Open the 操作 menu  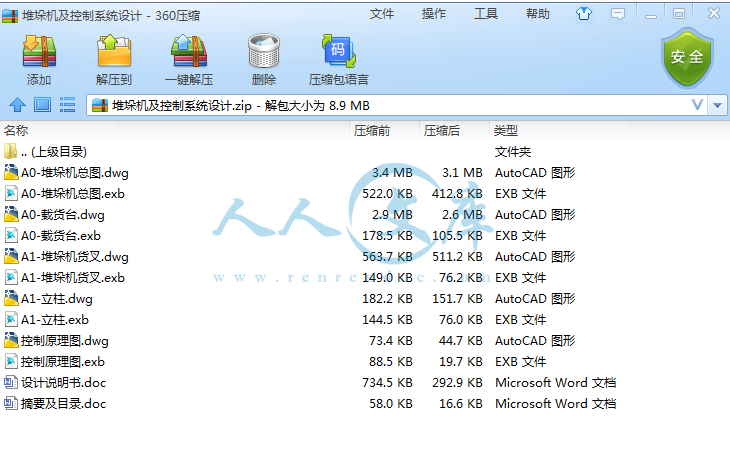coord(434,14)
